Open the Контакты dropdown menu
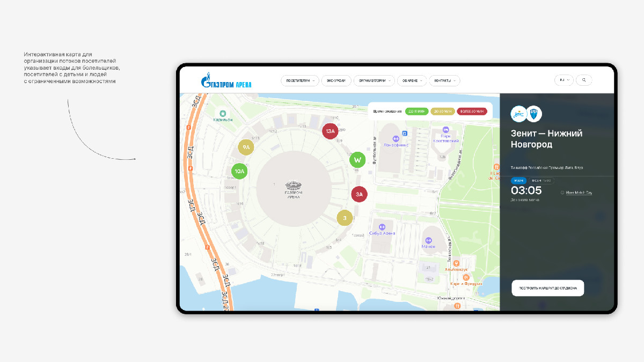This screenshot has width=644, height=362. click(x=444, y=80)
